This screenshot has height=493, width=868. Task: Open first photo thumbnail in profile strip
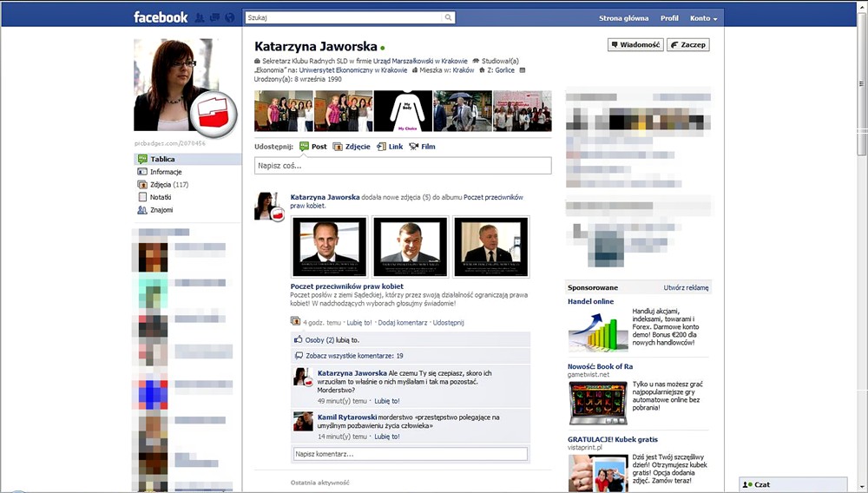tap(284, 110)
